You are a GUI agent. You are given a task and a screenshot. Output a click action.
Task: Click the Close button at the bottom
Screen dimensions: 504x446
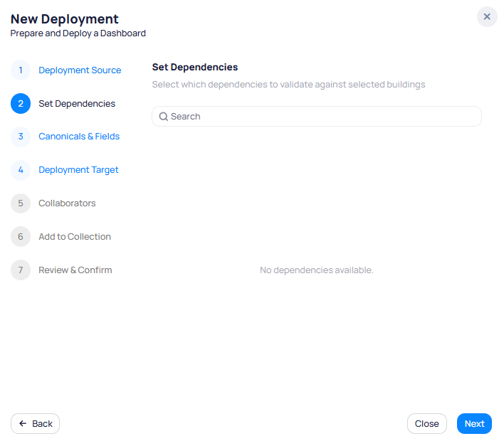tap(426, 424)
